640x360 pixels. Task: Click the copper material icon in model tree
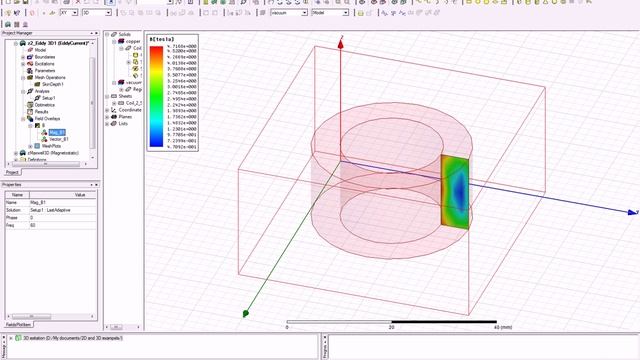pos(121,41)
